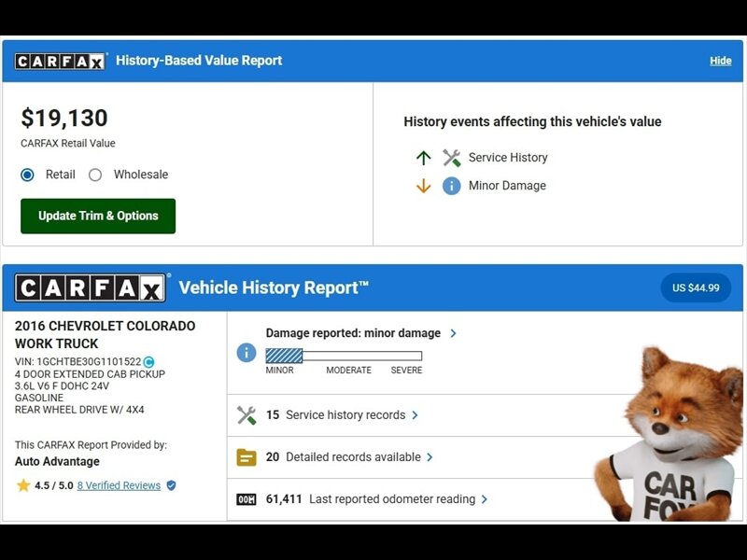The height and width of the screenshot is (560, 747).
Task: Click the Minor Damage value event text
Action: point(507,186)
